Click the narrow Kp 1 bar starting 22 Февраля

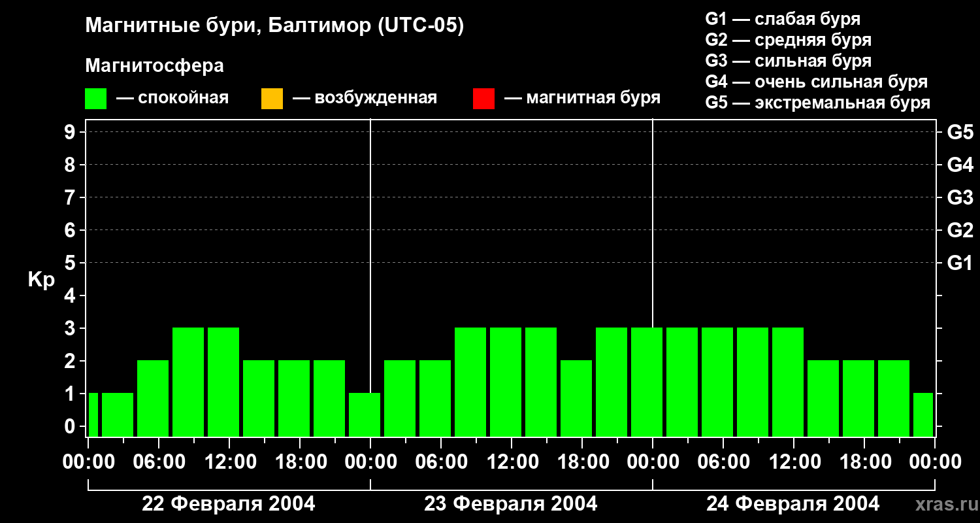pos(93,414)
